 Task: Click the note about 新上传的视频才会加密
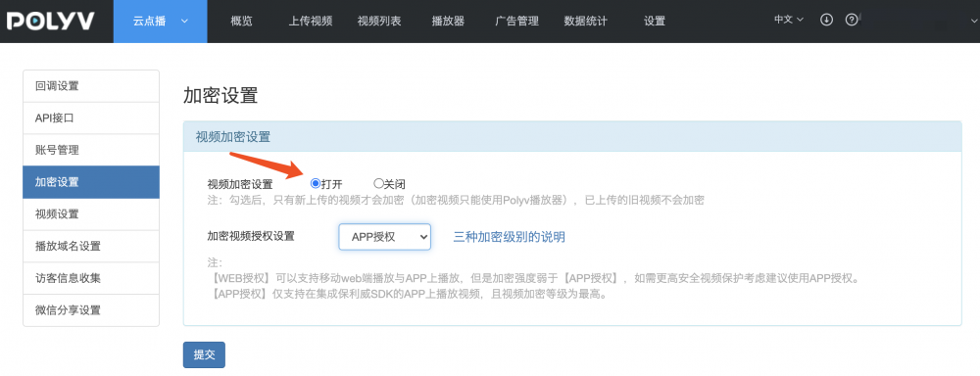click(x=456, y=201)
